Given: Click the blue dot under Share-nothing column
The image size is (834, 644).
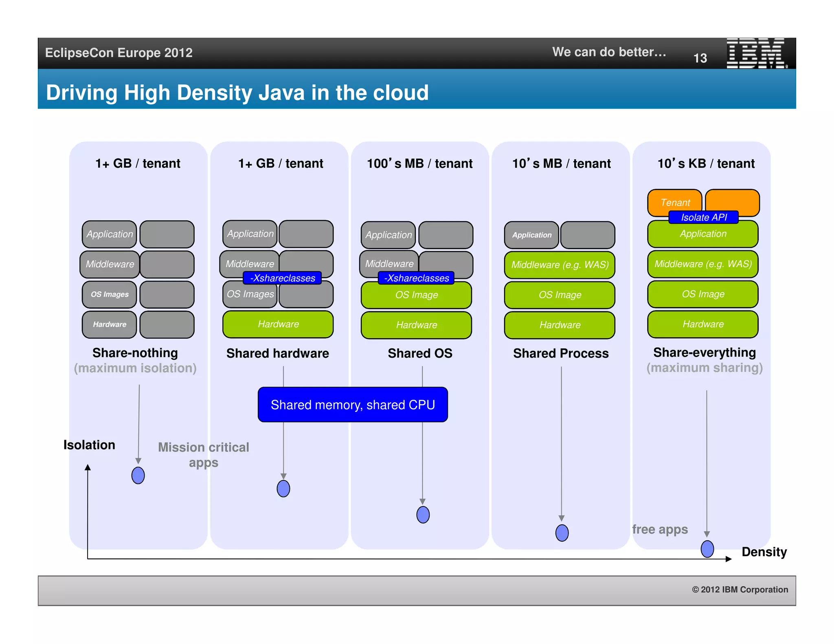Looking at the screenshot, I should click(x=138, y=475).
